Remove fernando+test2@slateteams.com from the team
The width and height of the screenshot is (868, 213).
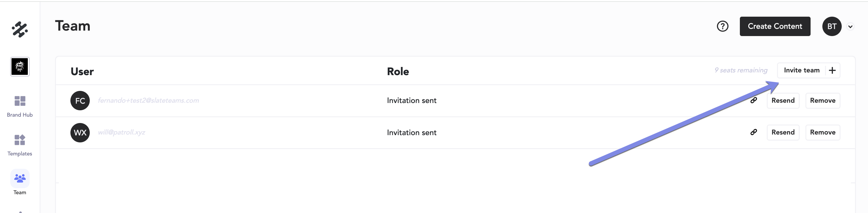822,101
